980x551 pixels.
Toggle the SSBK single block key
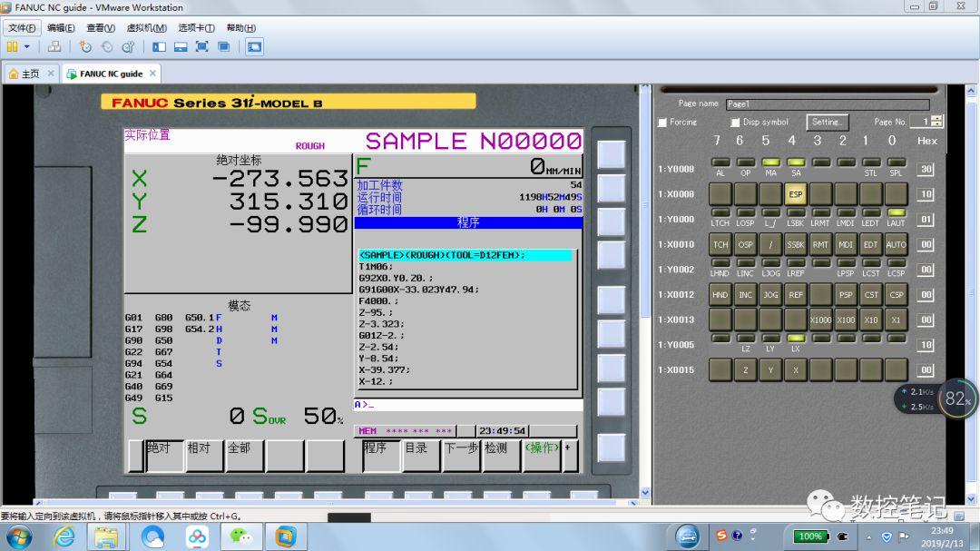coord(794,245)
